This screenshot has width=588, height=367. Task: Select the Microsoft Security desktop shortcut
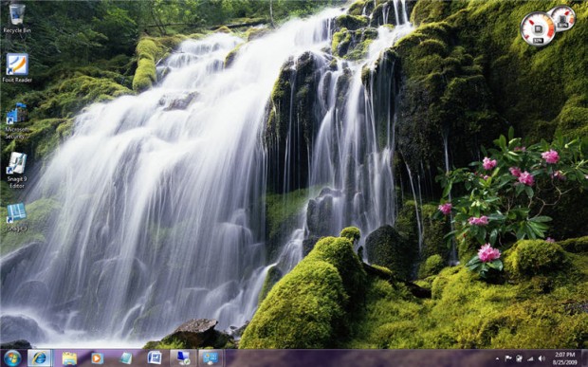pyautogui.click(x=17, y=120)
